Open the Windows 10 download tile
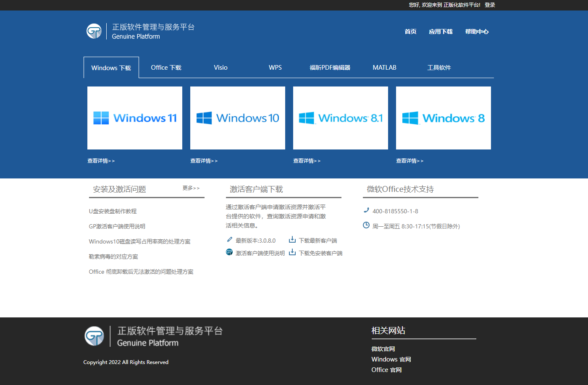588x385 pixels. (238, 118)
